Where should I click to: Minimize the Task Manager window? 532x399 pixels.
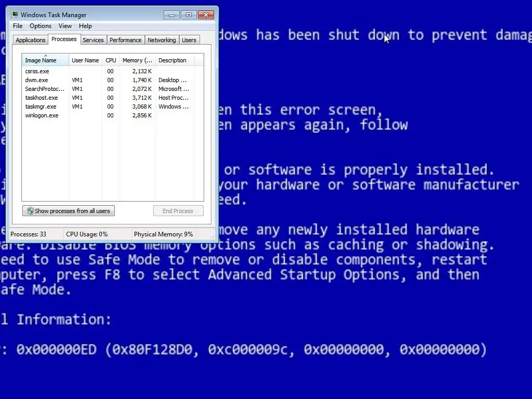click(x=171, y=15)
